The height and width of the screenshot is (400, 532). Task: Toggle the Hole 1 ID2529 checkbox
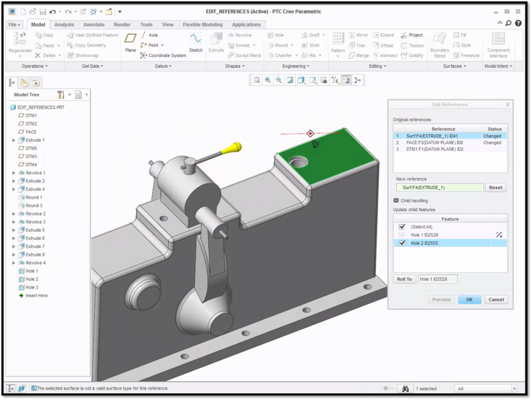[402, 235]
